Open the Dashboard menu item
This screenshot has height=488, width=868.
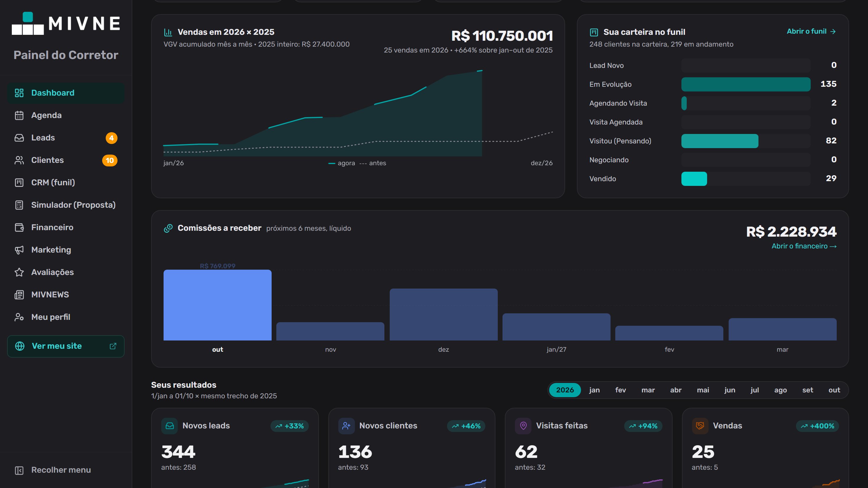[66, 93]
